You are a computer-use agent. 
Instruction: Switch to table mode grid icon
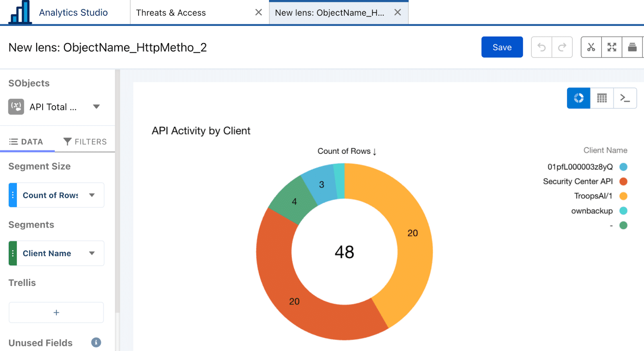602,98
